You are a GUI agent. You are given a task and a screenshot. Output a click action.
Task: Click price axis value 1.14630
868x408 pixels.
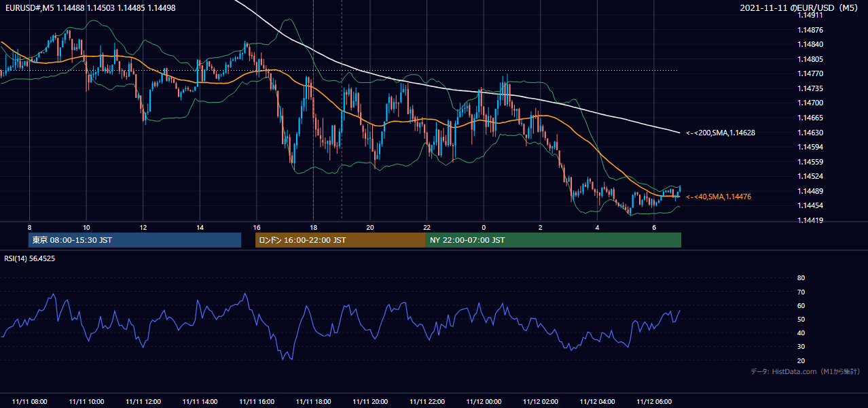coord(810,133)
